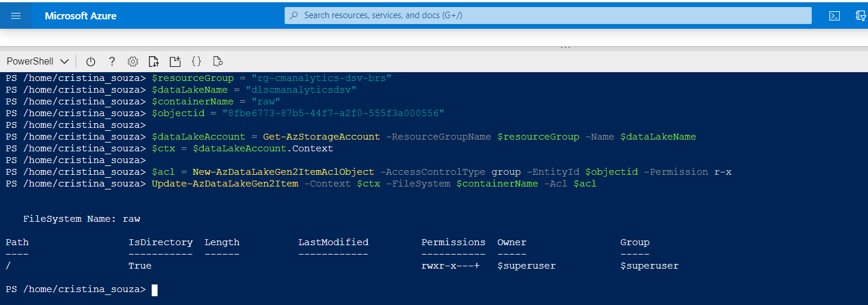Click the Cloud Shell resize handle dots
The height and width of the screenshot is (305, 868).
click(x=566, y=47)
